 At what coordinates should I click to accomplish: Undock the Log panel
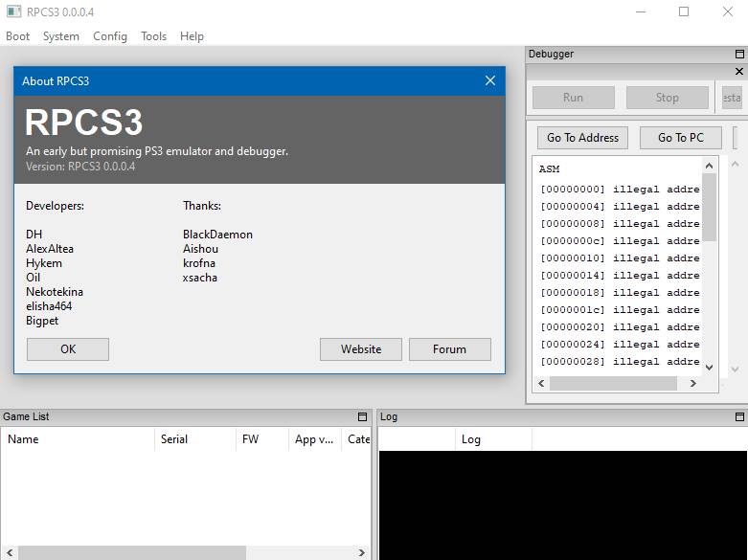(x=739, y=416)
